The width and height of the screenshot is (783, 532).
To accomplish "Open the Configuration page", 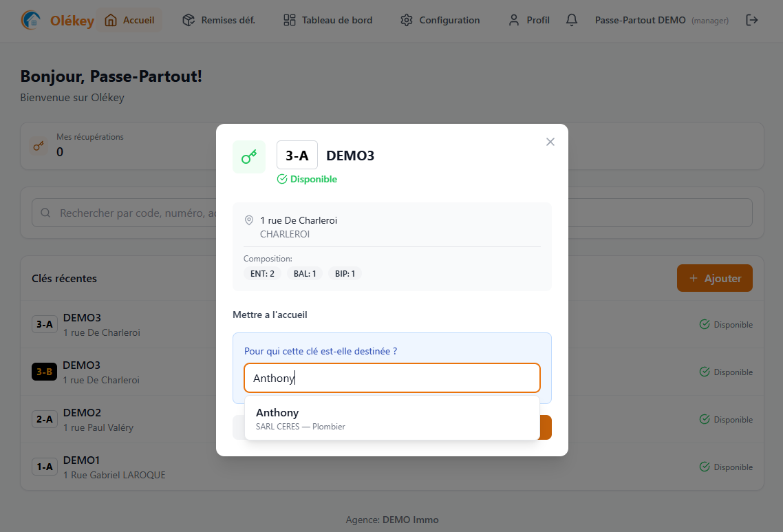I will coord(440,21).
